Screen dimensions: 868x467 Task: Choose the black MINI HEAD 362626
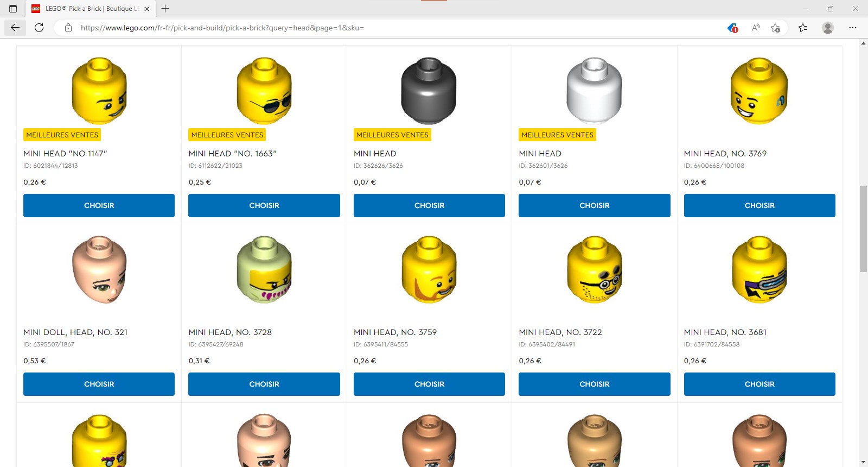pyautogui.click(x=429, y=205)
